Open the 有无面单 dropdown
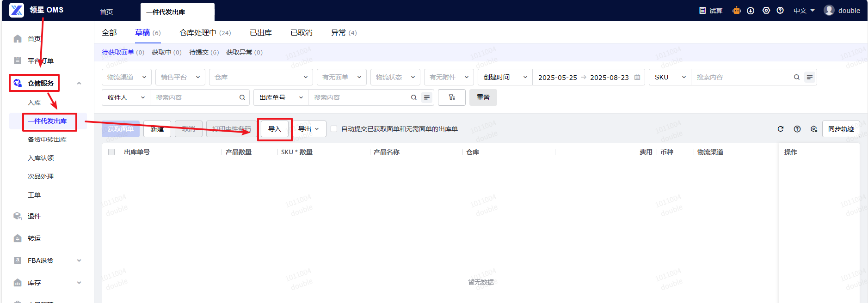The image size is (868, 303). click(x=342, y=77)
